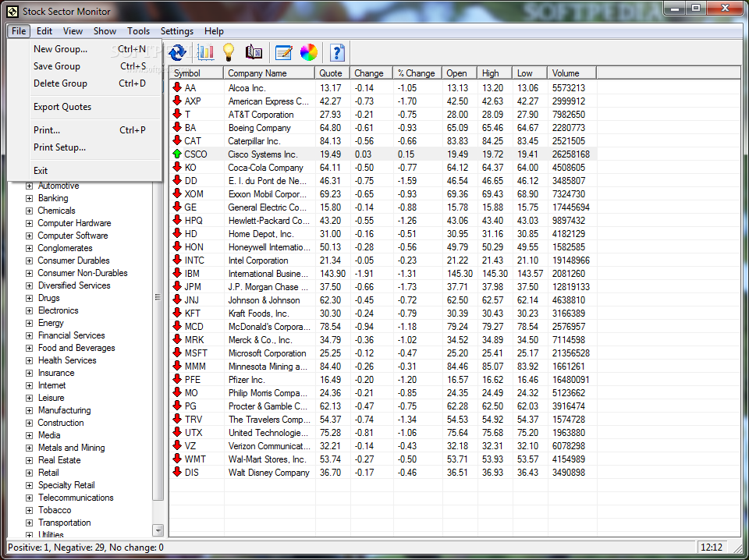
Task: Sort by the Quote column header
Action: 333,73
